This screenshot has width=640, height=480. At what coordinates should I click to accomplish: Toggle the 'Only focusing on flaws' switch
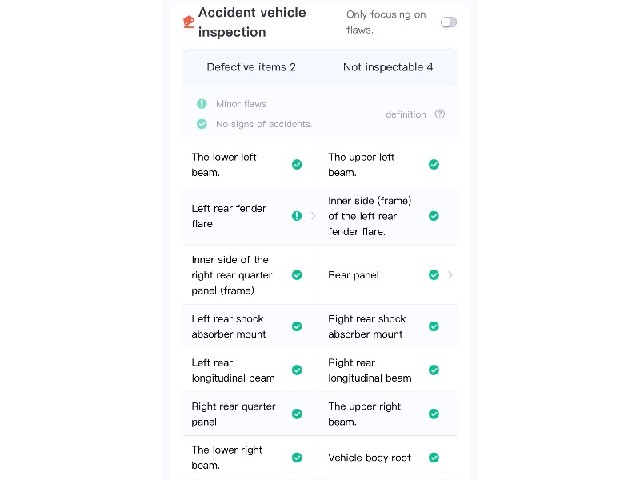pyautogui.click(x=449, y=22)
